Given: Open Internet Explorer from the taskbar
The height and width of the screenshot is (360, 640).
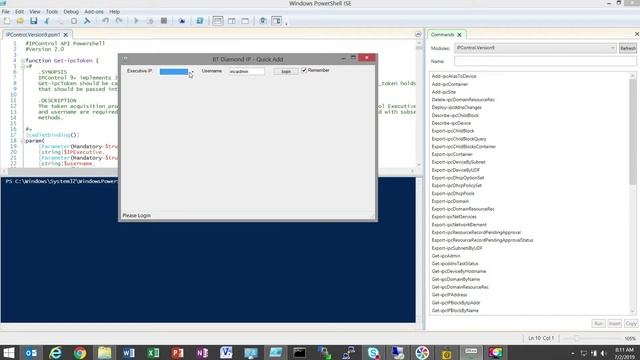Looking at the screenshot, I should tap(55, 353).
